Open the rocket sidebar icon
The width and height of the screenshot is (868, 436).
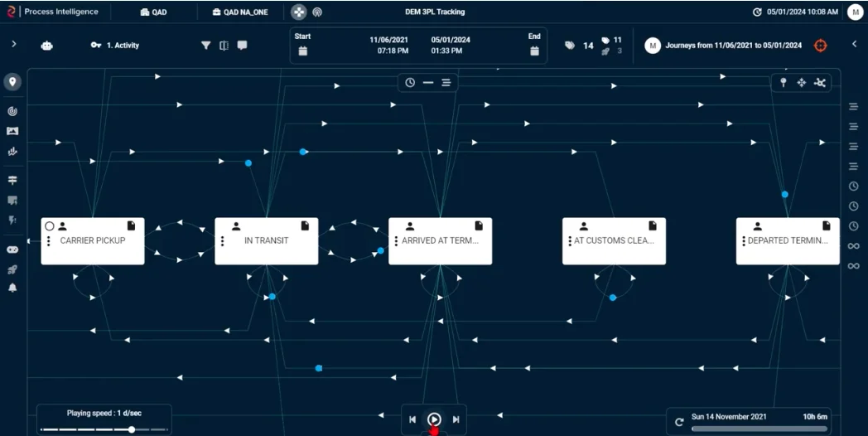tap(12, 269)
